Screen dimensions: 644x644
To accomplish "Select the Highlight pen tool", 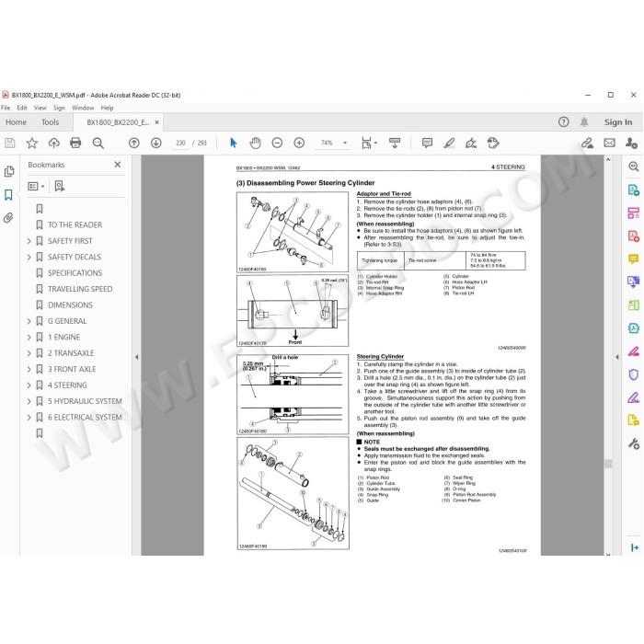I will pyautogui.click(x=449, y=143).
